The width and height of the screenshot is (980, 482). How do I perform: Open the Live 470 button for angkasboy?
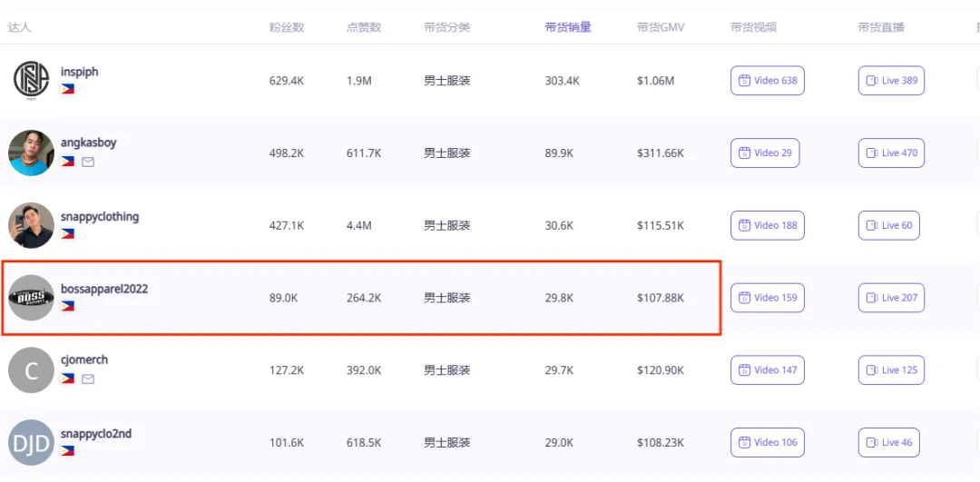click(x=891, y=153)
